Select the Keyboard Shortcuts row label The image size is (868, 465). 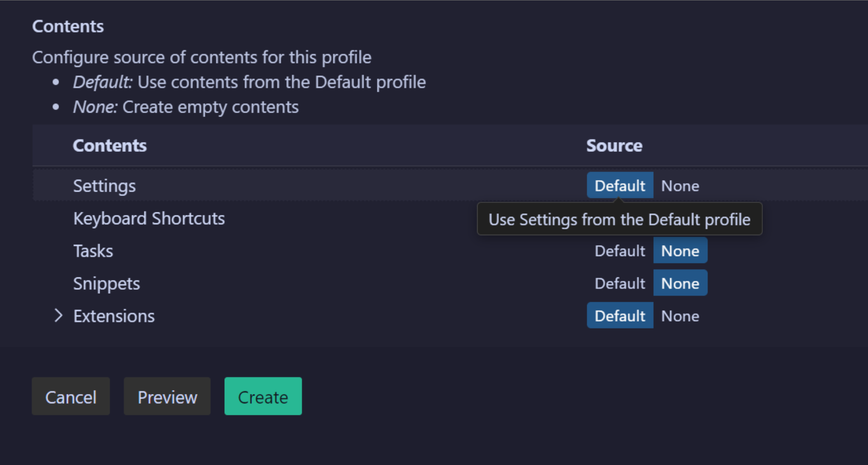149,218
